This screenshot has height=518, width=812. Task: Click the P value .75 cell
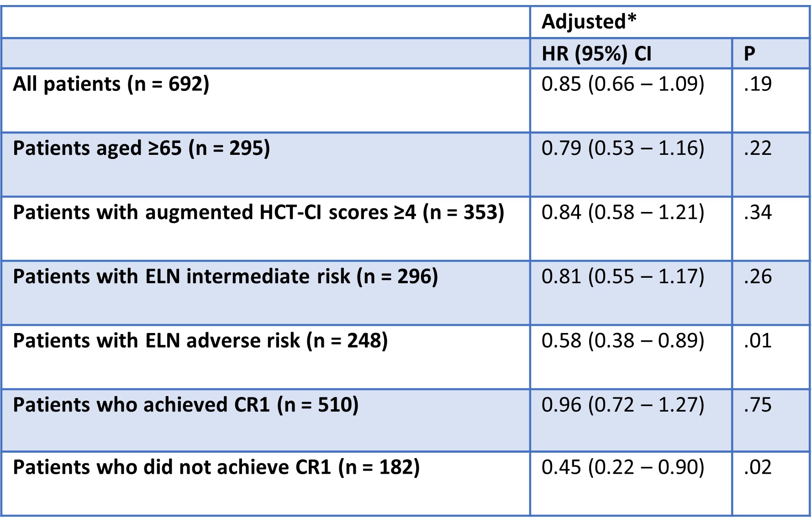click(758, 405)
